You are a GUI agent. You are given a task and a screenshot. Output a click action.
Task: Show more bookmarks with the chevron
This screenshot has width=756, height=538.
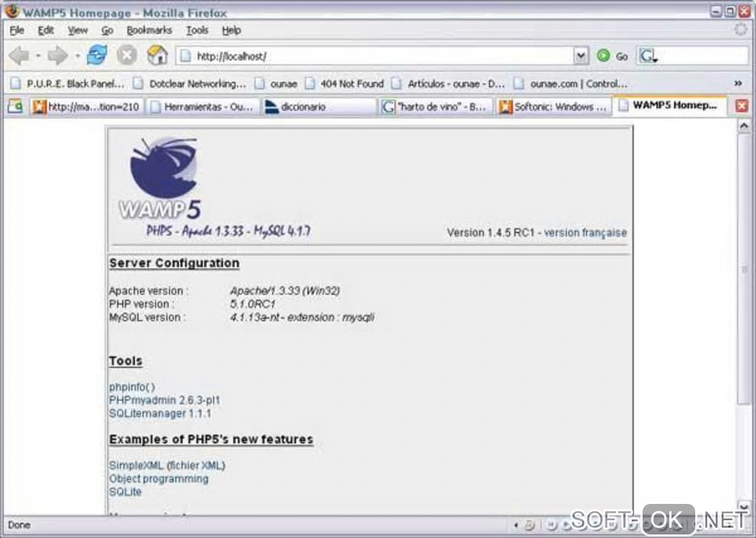pyautogui.click(x=738, y=84)
